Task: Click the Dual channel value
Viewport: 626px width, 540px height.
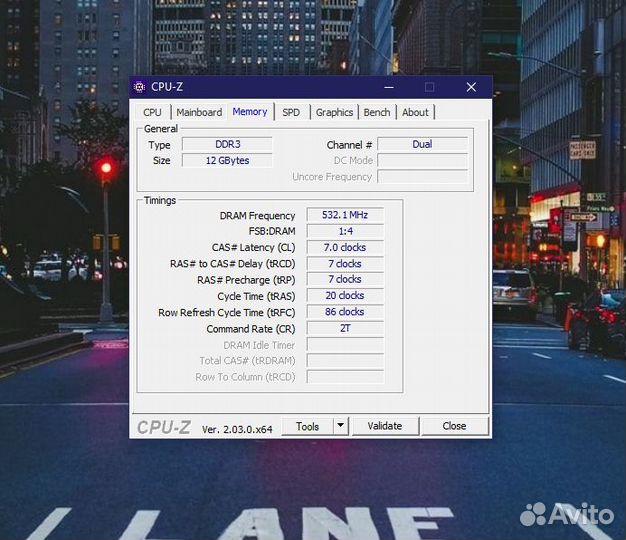Action: pyautogui.click(x=422, y=144)
